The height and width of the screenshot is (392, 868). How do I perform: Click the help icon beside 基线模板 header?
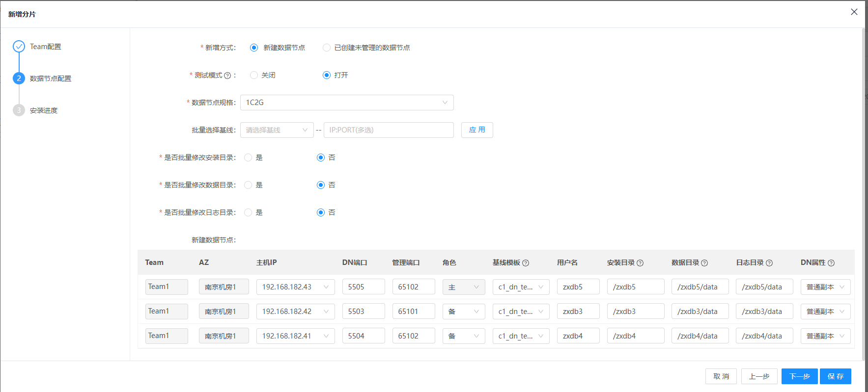(526, 263)
